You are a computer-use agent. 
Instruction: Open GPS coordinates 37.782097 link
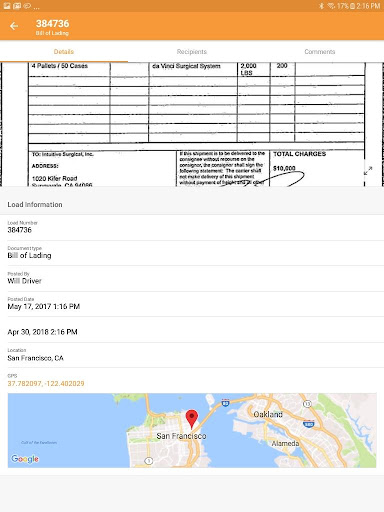point(46,383)
